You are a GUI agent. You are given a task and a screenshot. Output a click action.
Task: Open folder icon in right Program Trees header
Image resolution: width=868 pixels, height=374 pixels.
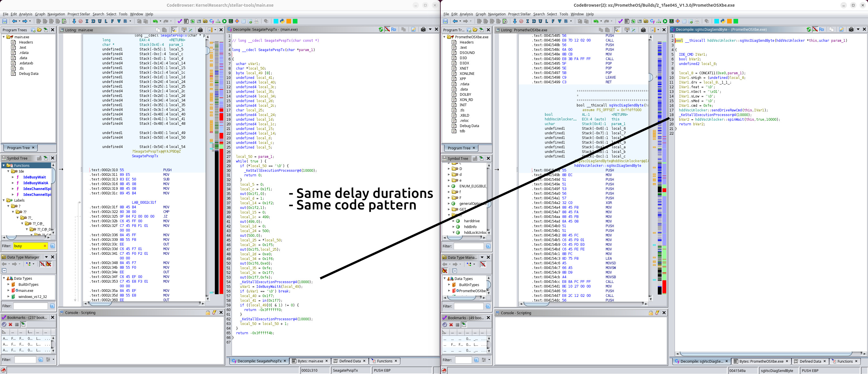point(475,30)
